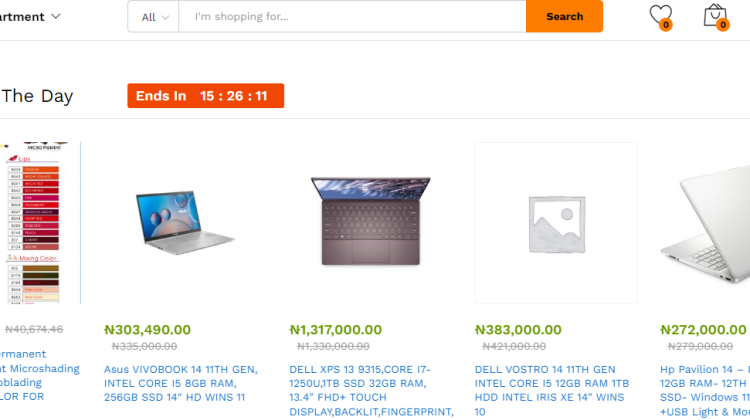The width and height of the screenshot is (750, 420).
Task: Click the orange Search button
Action: pyautogui.click(x=564, y=17)
